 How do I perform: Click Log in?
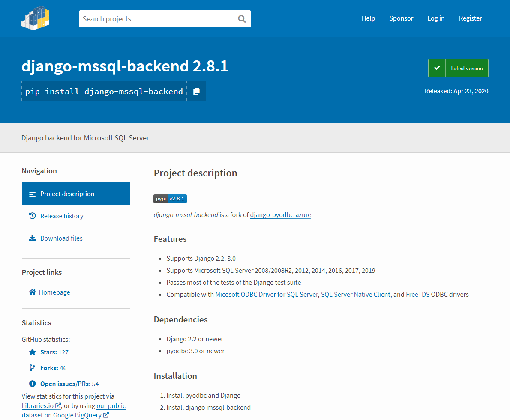[x=436, y=18]
